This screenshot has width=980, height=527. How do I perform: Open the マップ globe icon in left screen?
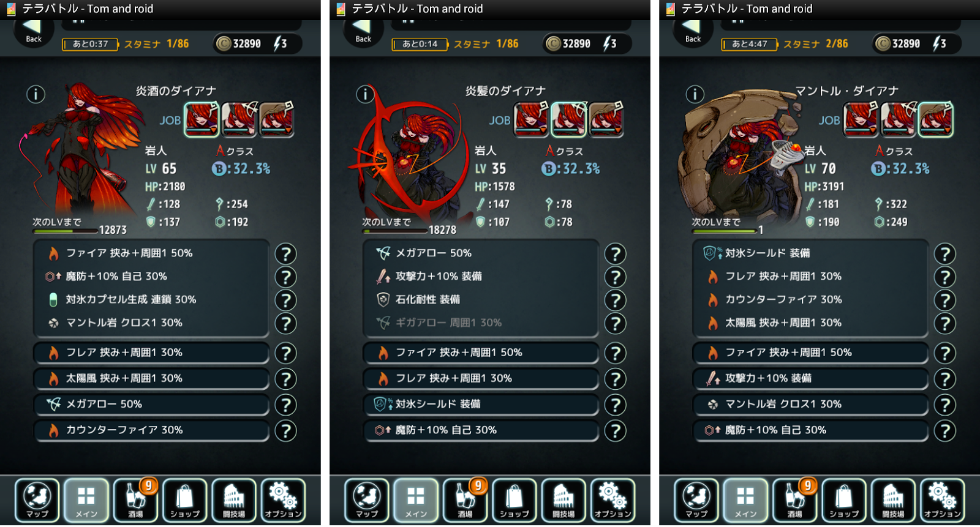tap(37, 500)
